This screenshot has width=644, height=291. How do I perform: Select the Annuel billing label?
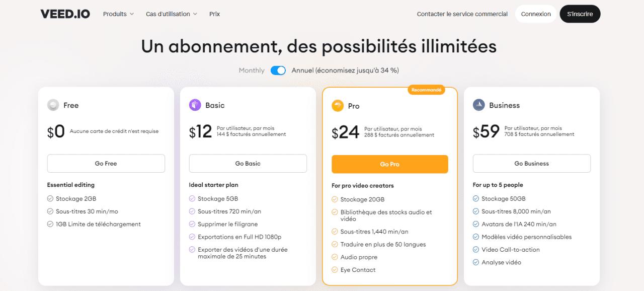pos(345,70)
